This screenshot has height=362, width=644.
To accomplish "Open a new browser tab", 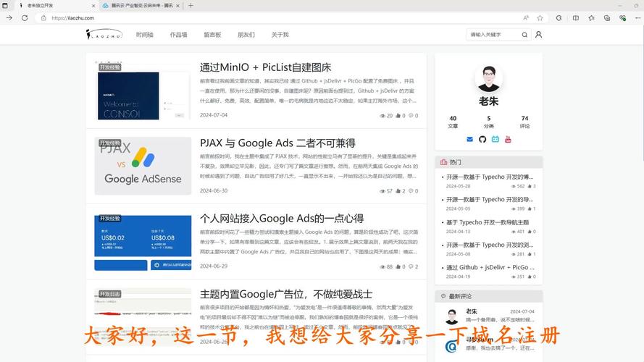I will [191, 6].
